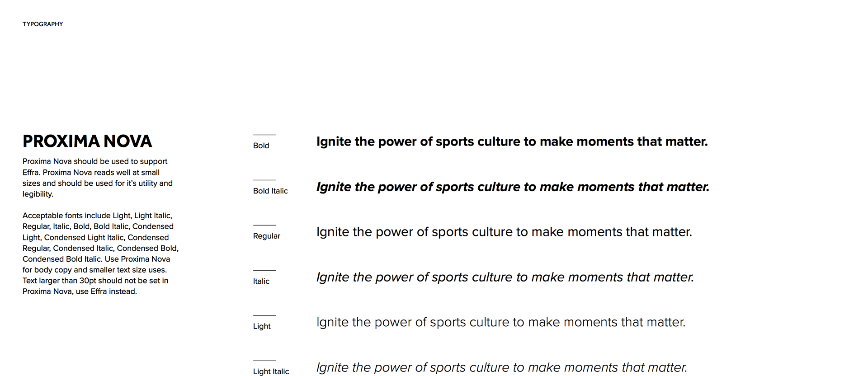Click the paragraph starting 'Acceptable fonts include'
Image resolution: width=868 pixels, height=376 pixels.
100,254
